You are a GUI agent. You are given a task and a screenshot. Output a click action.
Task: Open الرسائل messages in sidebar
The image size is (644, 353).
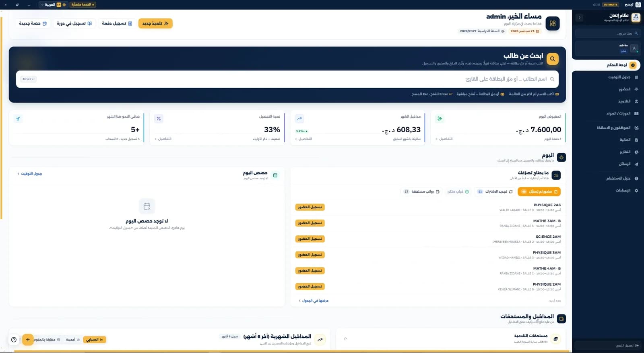tap(608, 164)
